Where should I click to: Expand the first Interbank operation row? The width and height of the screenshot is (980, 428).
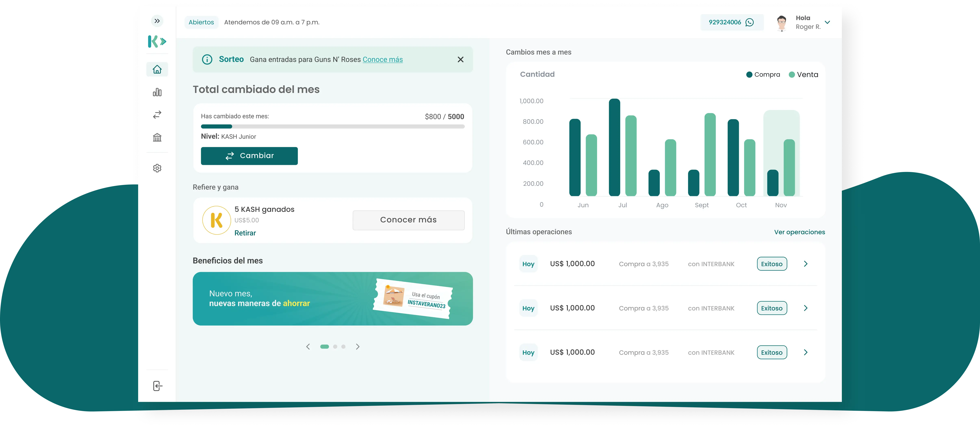(805, 264)
